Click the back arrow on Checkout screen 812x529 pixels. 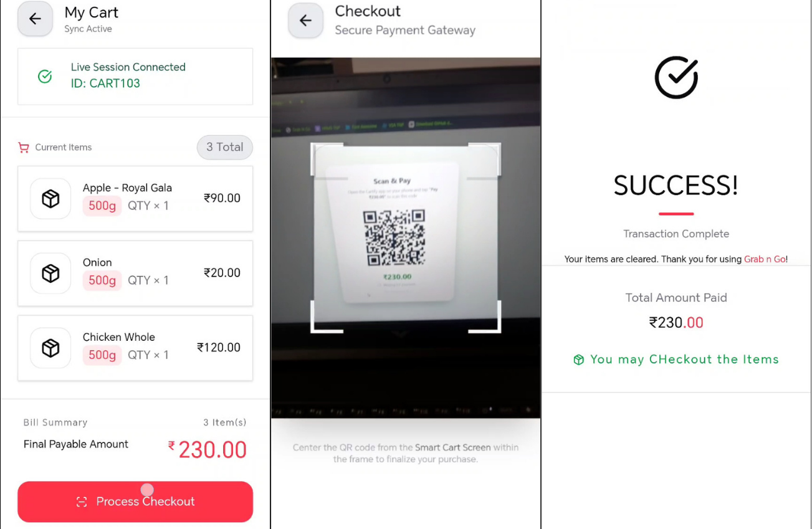tap(305, 20)
